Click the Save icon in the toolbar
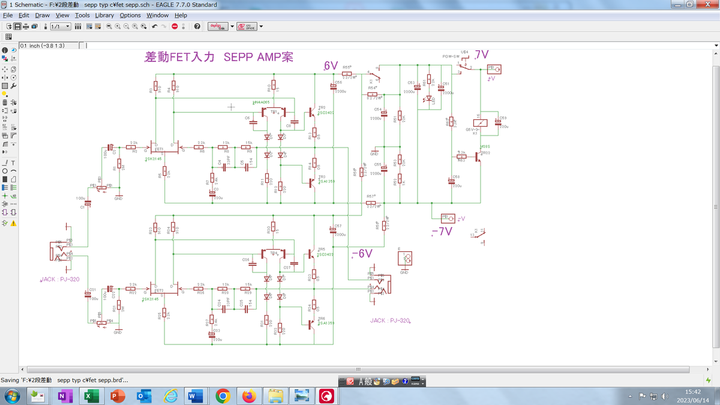The height and width of the screenshot is (405, 720). 16,27
